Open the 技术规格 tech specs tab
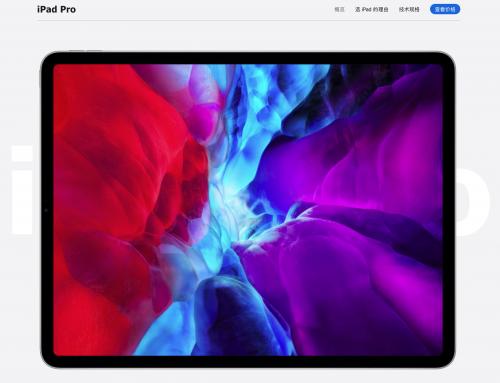Screen dimensions: 500x383 pyautogui.click(x=409, y=9)
